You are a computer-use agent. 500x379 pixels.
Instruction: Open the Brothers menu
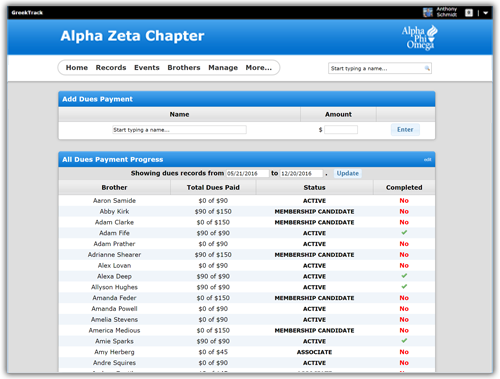184,68
